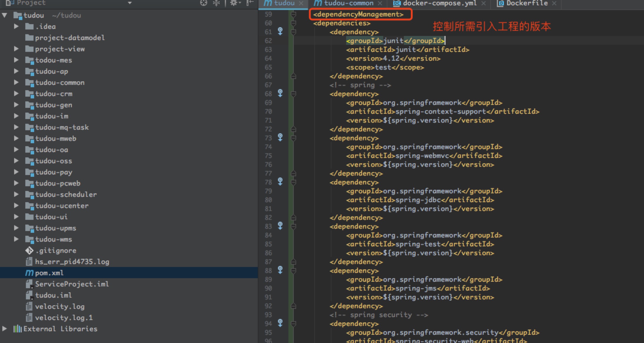Screen dimensions: 644x343
Task: Select the tudou-mq-task module
Action: pos(62,127)
